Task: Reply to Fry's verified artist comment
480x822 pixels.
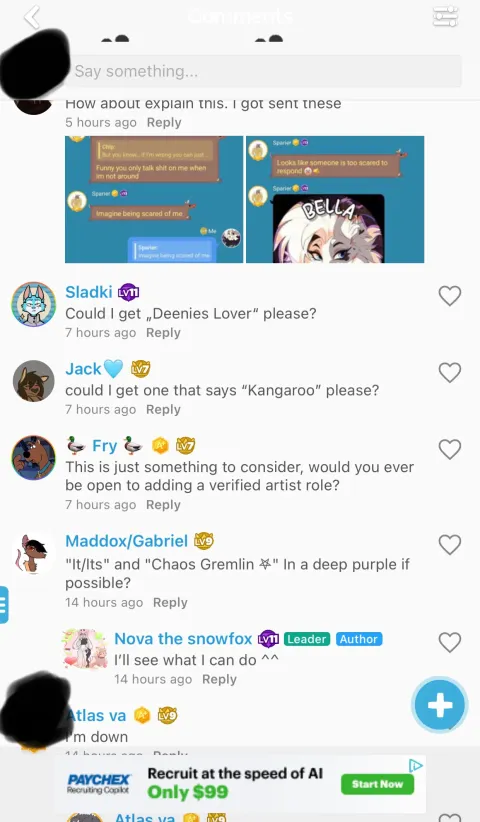Action: pyautogui.click(x=163, y=505)
